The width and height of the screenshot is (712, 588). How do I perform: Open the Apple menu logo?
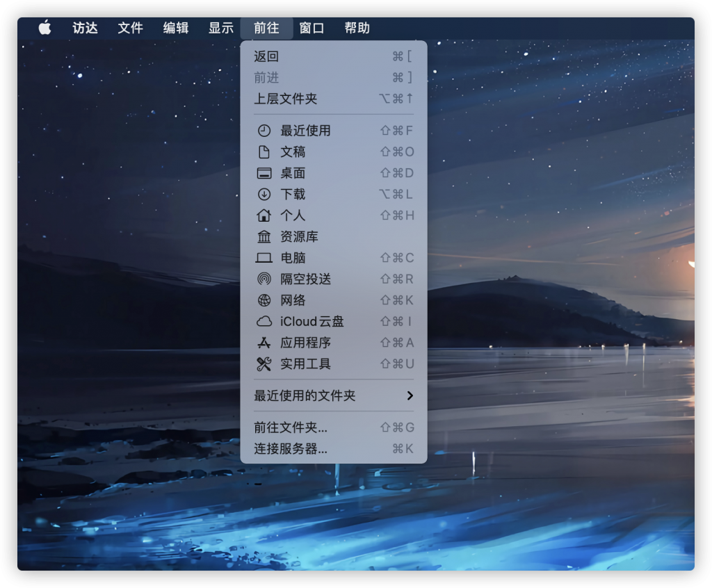tap(44, 28)
